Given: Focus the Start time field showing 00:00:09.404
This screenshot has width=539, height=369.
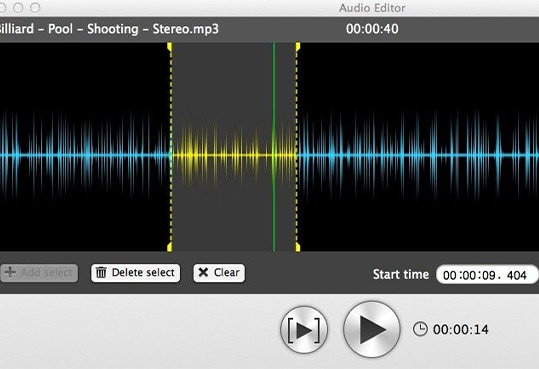Looking at the screenshot, I should 486,275.
